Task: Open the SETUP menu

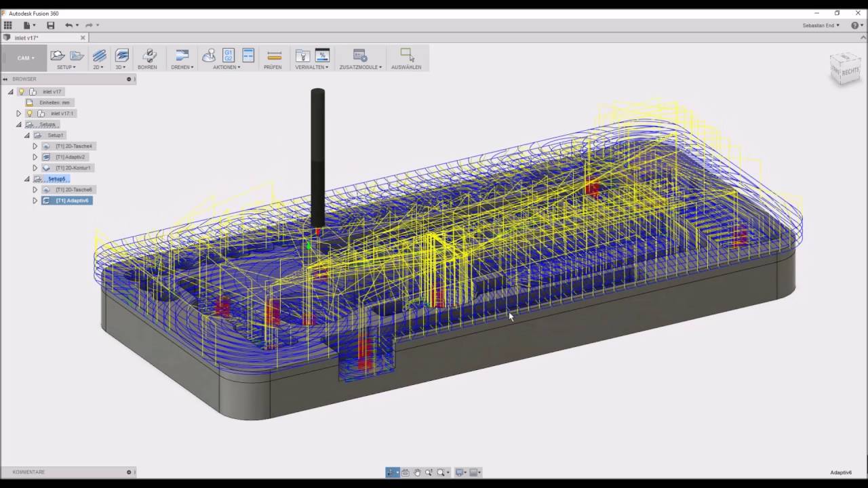Action: [x=66, y=67]
